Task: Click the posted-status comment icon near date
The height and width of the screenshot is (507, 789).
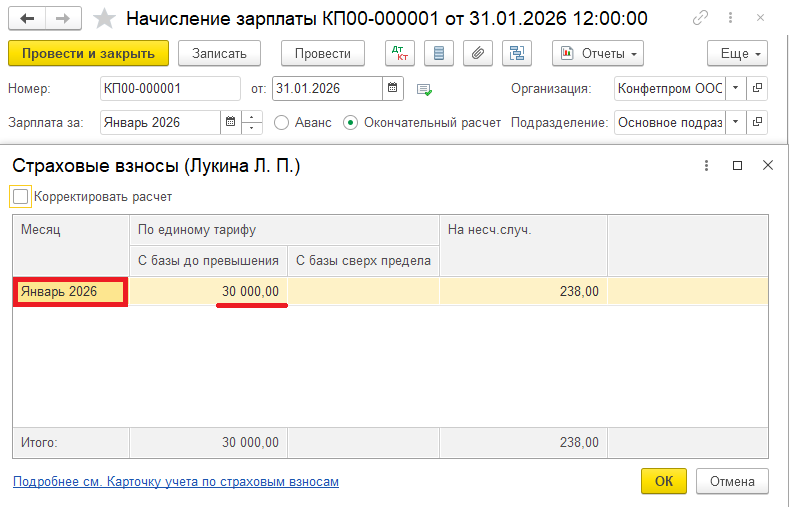Action: tap(424, 90)
